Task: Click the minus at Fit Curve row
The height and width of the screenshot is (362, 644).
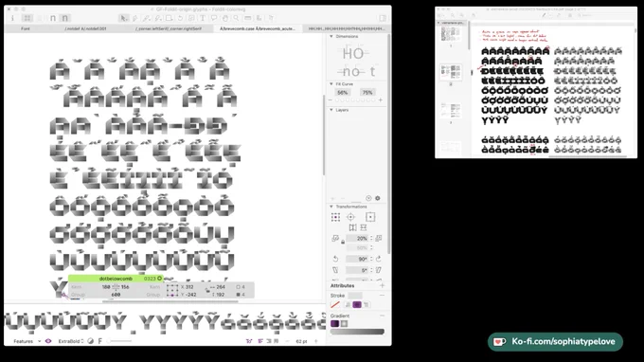Action: (331, 100)
